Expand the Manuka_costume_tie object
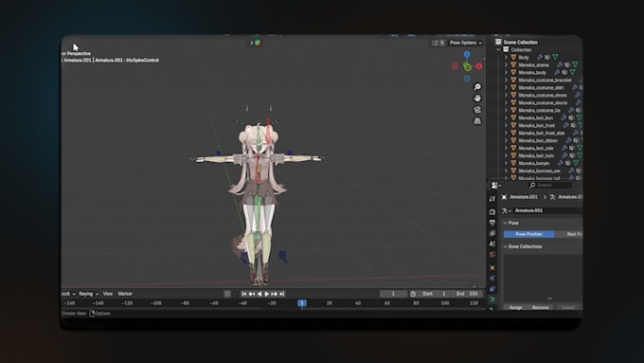The width and height of the screenshot is (644, 363). (507, 110)
